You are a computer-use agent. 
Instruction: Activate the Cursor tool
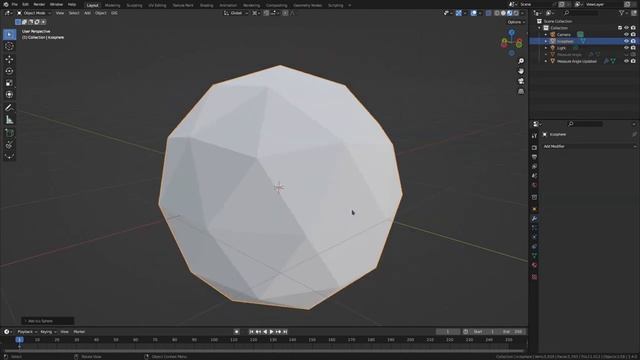click(x=9, y=47)
